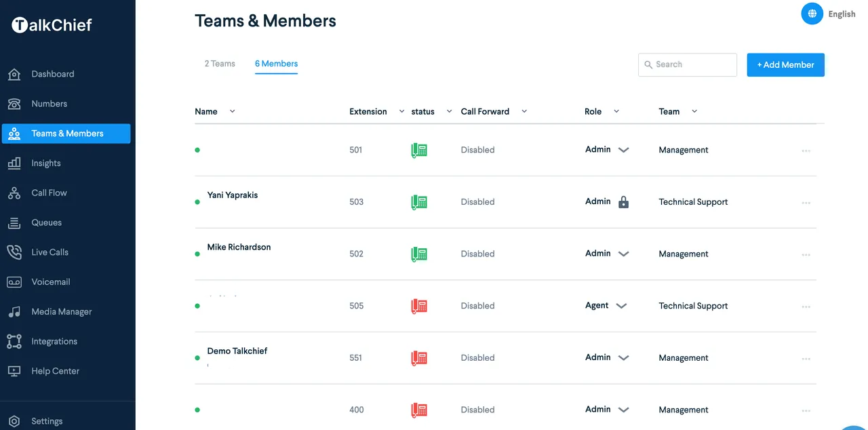Open the Call Flow section
Image resolution: width=868 pixels, height=430 pixels.
click(x=48, y=193)
